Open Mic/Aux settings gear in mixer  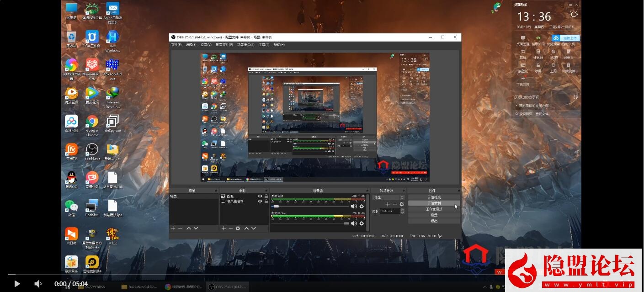[x=362, y=223]
